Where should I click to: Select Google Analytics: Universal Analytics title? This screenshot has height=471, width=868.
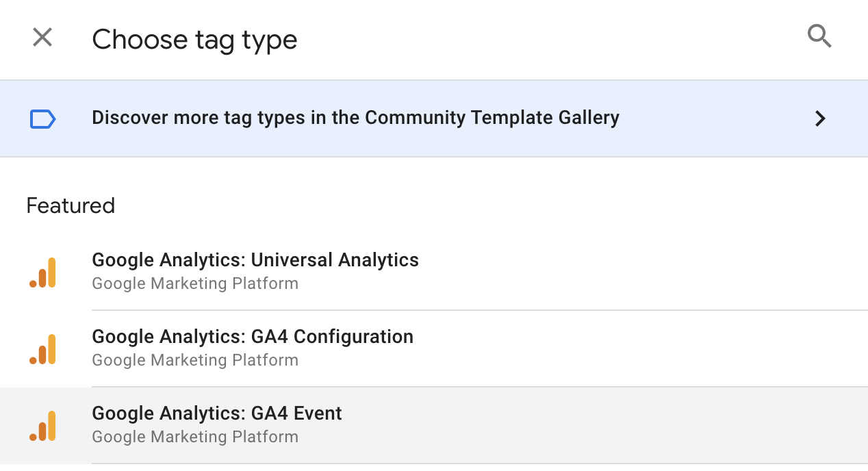tap(255, 260)
